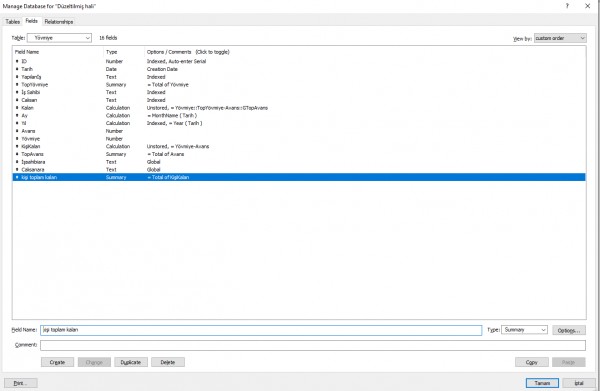Select the Ay field name
This screenshot has height=391, width=600.
(x=24, y=116)
